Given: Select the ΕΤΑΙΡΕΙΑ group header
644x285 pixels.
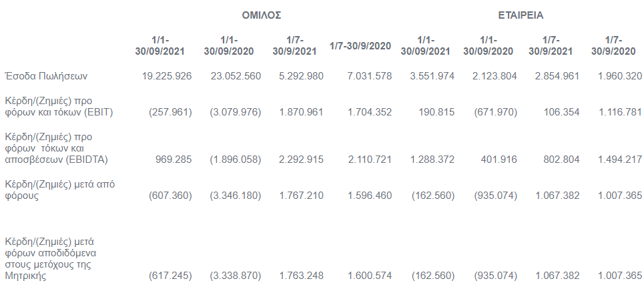Looking at the screenshot, I should point(521,15).
